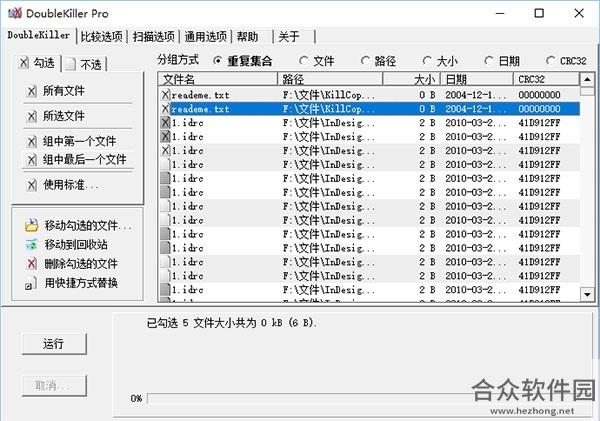Viewport: 600px width, 421px height.
Task: Click X icon beside 所选文件
Action: (32, 116)
